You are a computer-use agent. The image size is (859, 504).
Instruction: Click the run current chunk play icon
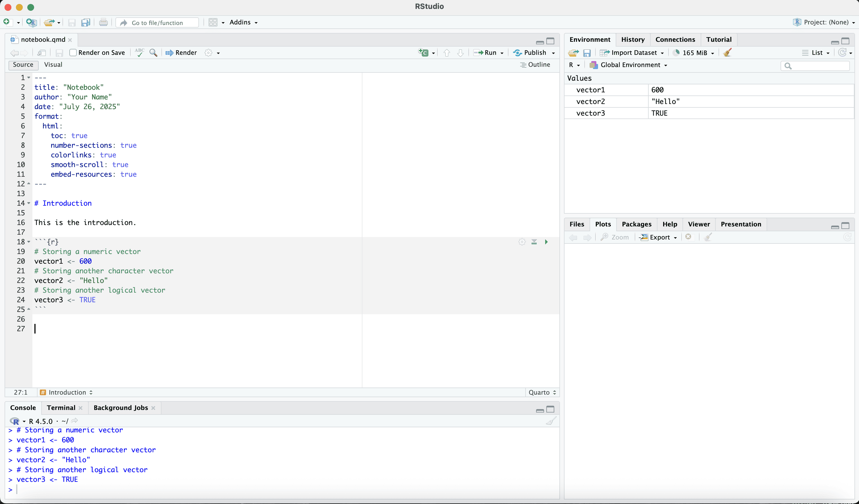546,242
